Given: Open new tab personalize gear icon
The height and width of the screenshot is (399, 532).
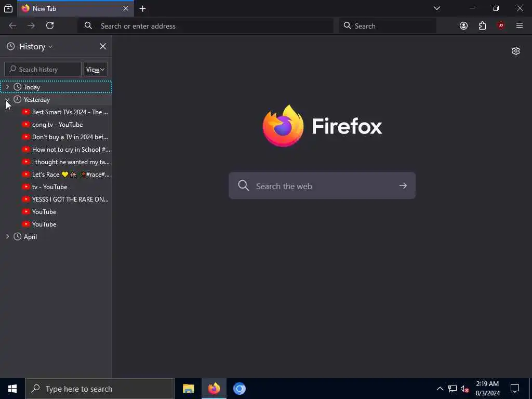Looking at the screenshot, I should coord(516,51).
